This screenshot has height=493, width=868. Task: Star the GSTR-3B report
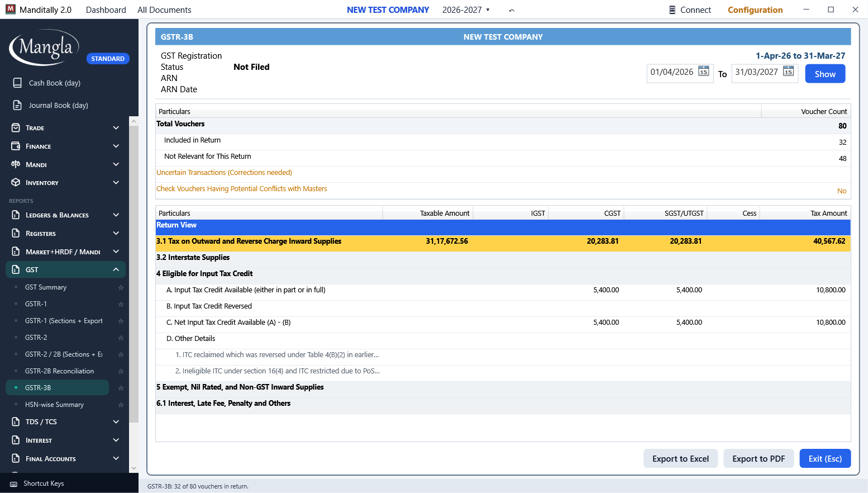pos(121,388)
